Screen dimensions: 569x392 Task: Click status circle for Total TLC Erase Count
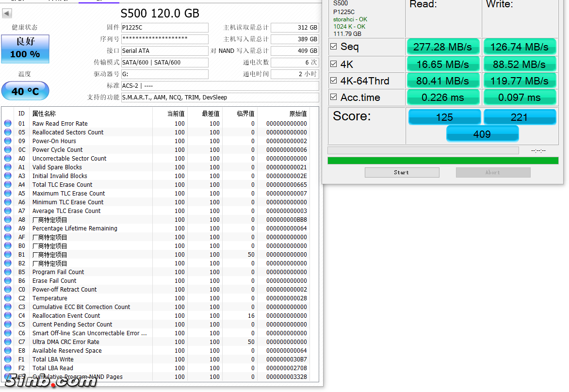coord(8,184)
